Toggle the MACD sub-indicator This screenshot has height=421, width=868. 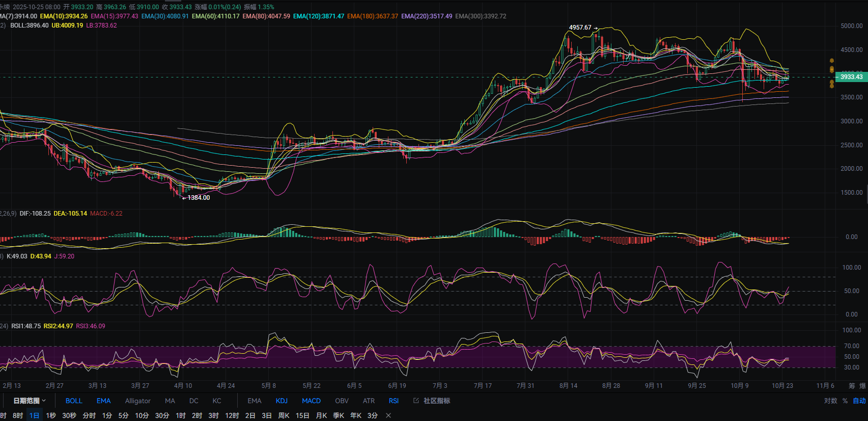coord(311,401)
